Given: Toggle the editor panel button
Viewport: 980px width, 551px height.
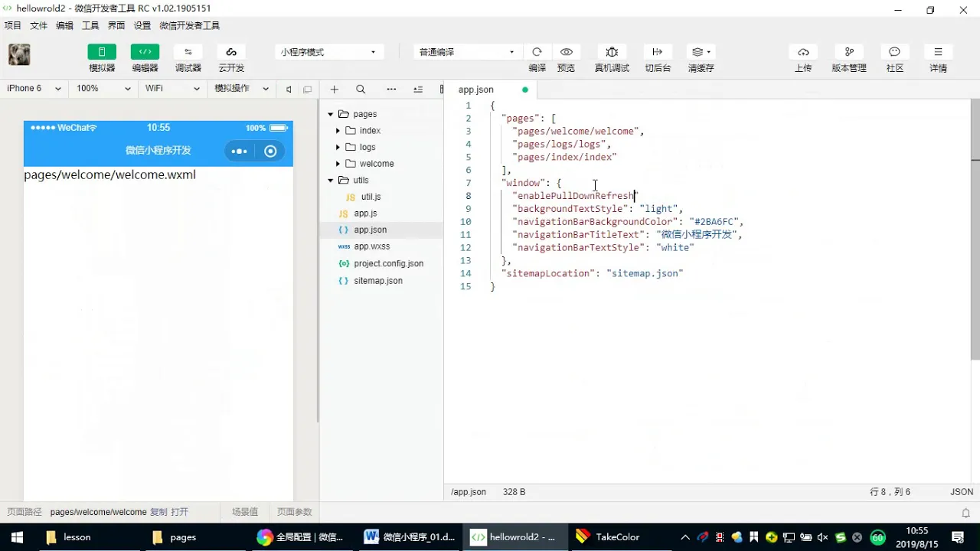Looking at the screenshot, I should tap(145, 52).
